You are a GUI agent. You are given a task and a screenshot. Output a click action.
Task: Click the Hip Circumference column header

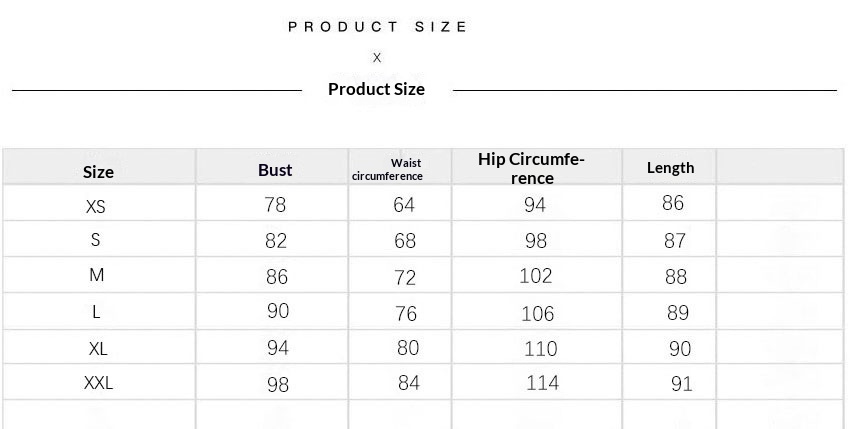531,169
